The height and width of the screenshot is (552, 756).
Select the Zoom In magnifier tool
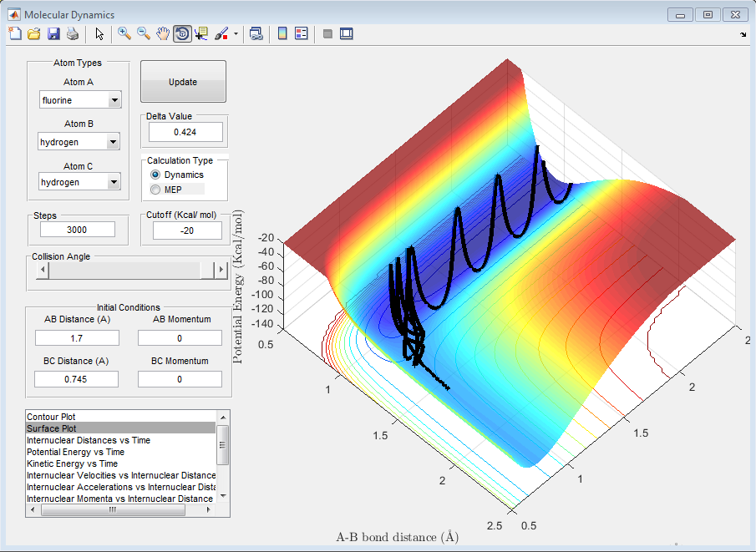[124, 34]
